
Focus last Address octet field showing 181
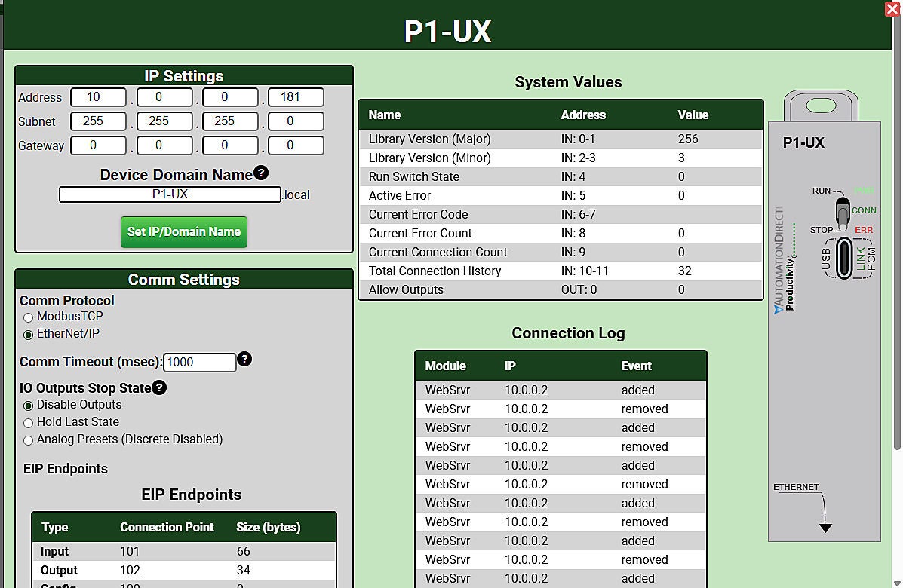click(296, 97)
